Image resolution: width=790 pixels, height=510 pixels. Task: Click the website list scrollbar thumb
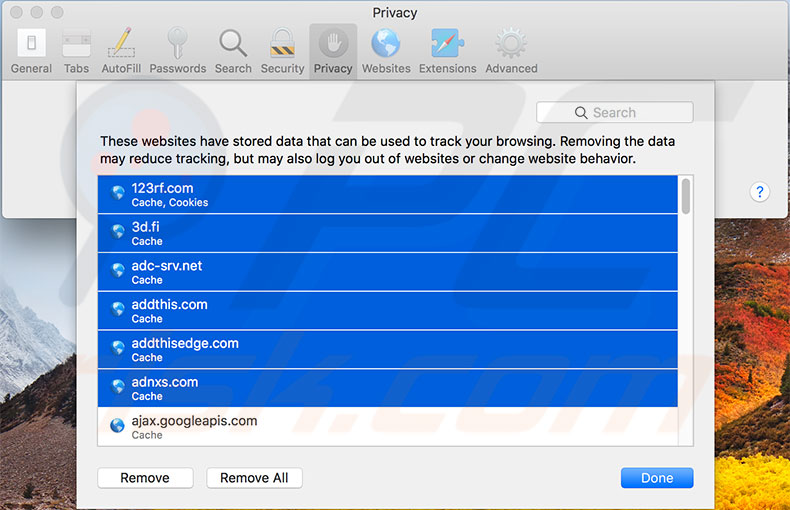[x=686, y=196]
